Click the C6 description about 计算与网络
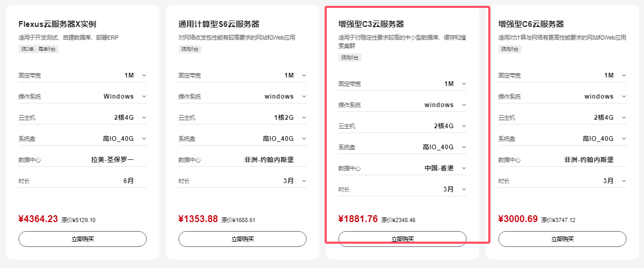Screen dimensions: 644x268 tap(562, 38)
